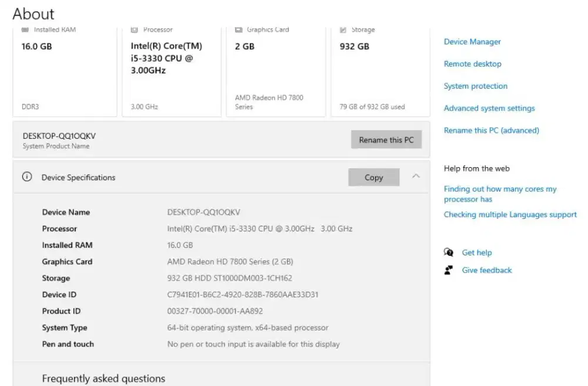Click the Processor icon on the card
This screenshot has height=386, width=588.
coord(134,29)
